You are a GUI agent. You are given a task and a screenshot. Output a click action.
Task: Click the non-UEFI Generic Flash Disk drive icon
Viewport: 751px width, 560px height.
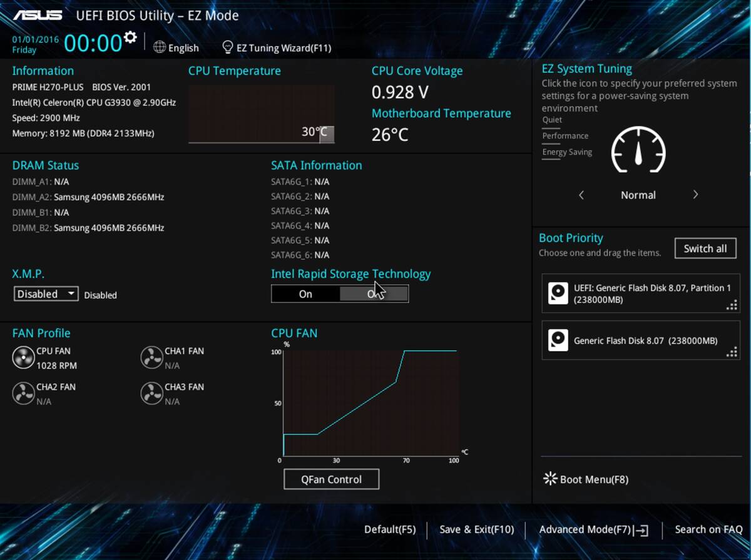[558, 340]
